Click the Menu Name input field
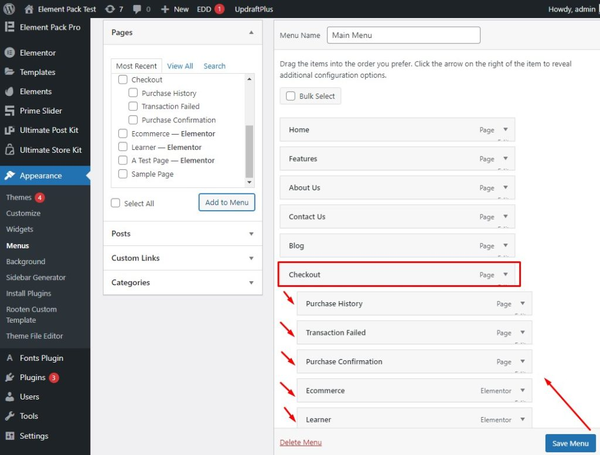The image size is (600, 455). tap(404, 35)
